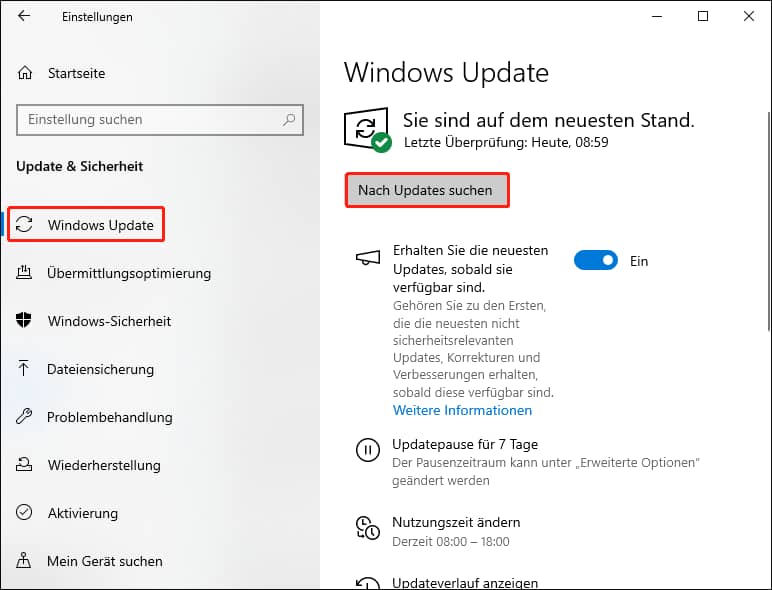Open Übermittlungsoptimierung settings page
The height and width of the screenshot is (590, 772).
coord(129,273)
